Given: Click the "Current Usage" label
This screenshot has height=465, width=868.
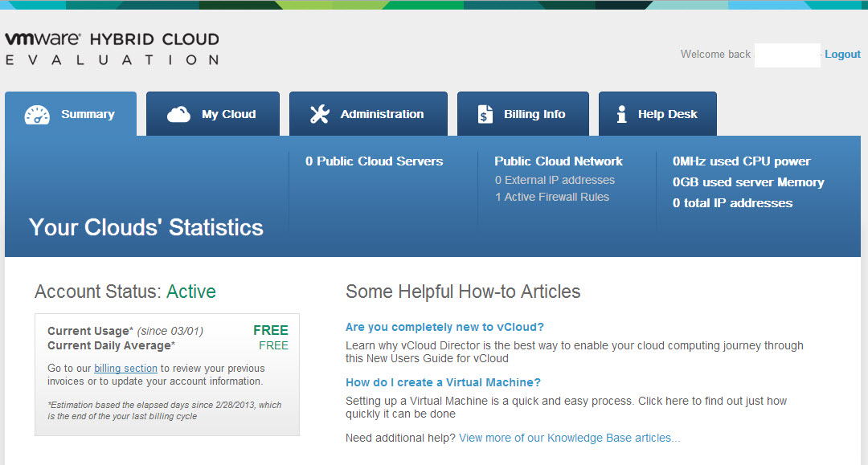Looking at the screenshot, I should click(90, 331).
